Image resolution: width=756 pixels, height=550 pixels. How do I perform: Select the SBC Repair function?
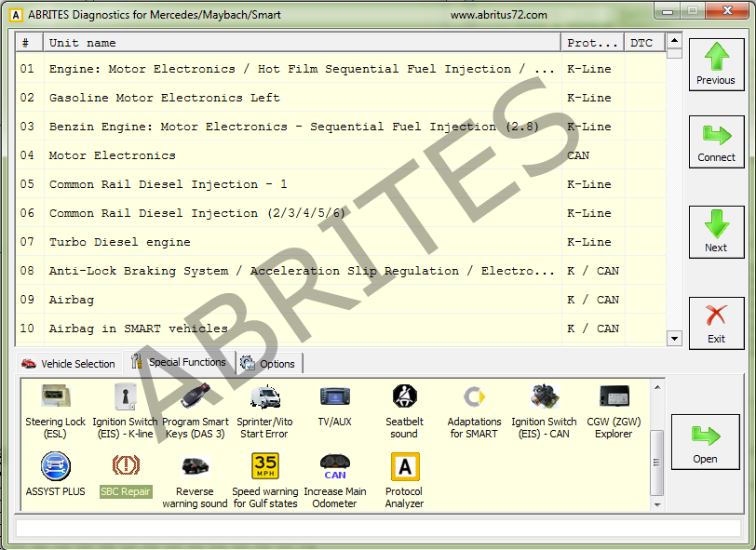click(x=126, y=475)
